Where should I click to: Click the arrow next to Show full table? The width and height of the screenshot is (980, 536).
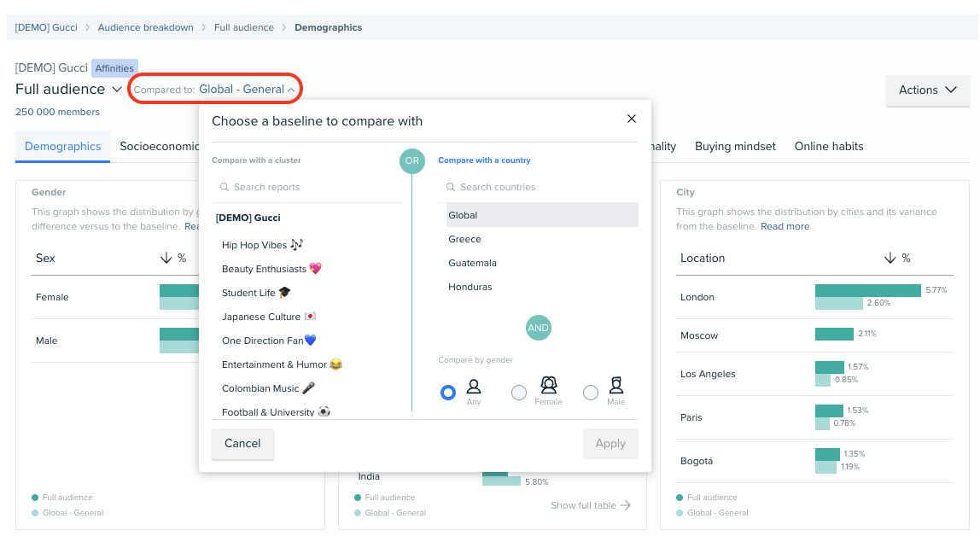click(x=626, y=505)
